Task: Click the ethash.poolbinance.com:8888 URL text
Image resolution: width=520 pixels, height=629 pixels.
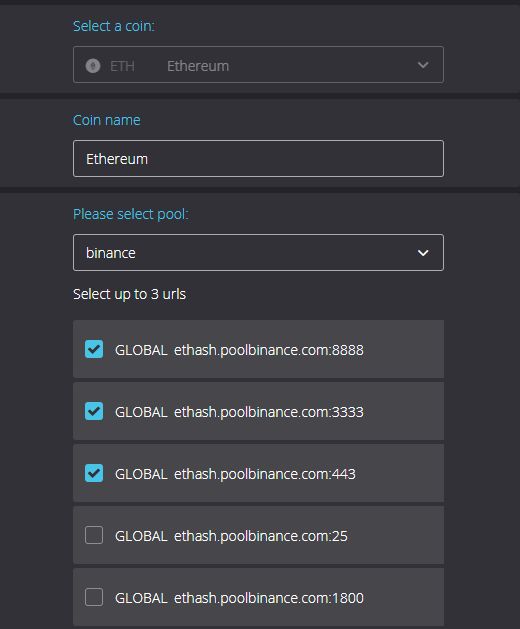Action: pos(269,350)
